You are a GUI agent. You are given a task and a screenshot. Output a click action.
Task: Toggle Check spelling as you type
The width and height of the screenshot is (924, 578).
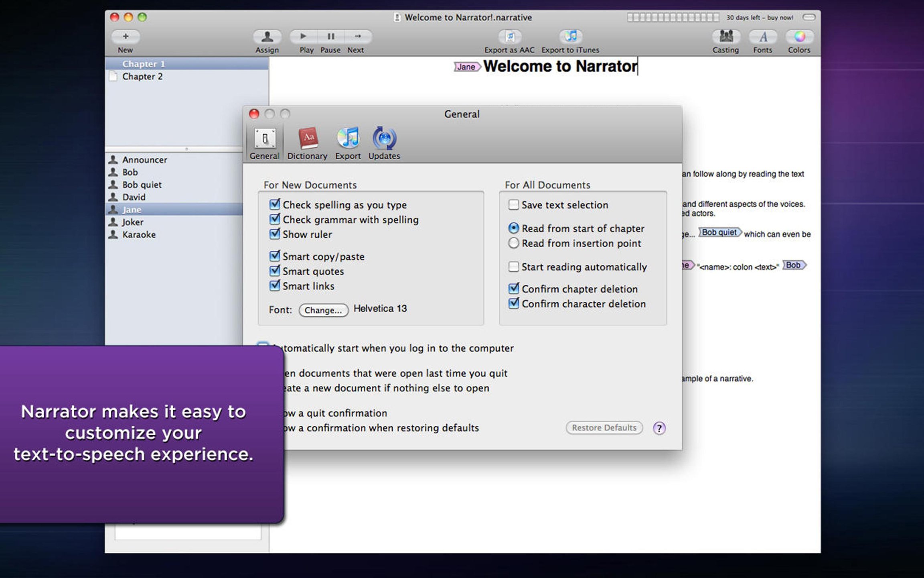click(x=275, y=204)
